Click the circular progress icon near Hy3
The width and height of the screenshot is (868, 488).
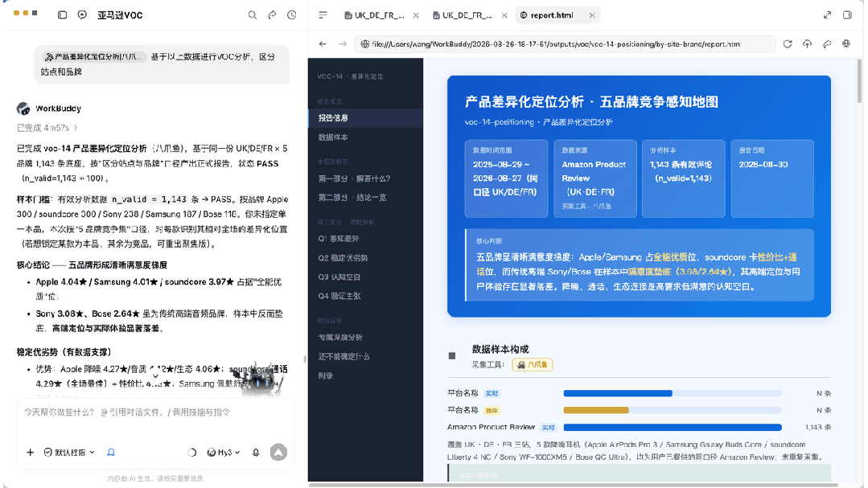191,453
